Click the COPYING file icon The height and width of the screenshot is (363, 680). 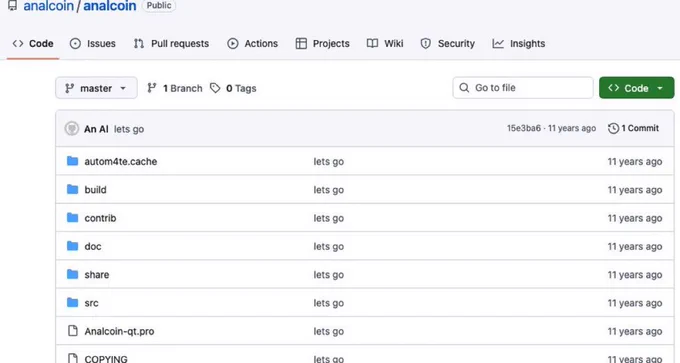pos(73,358)
